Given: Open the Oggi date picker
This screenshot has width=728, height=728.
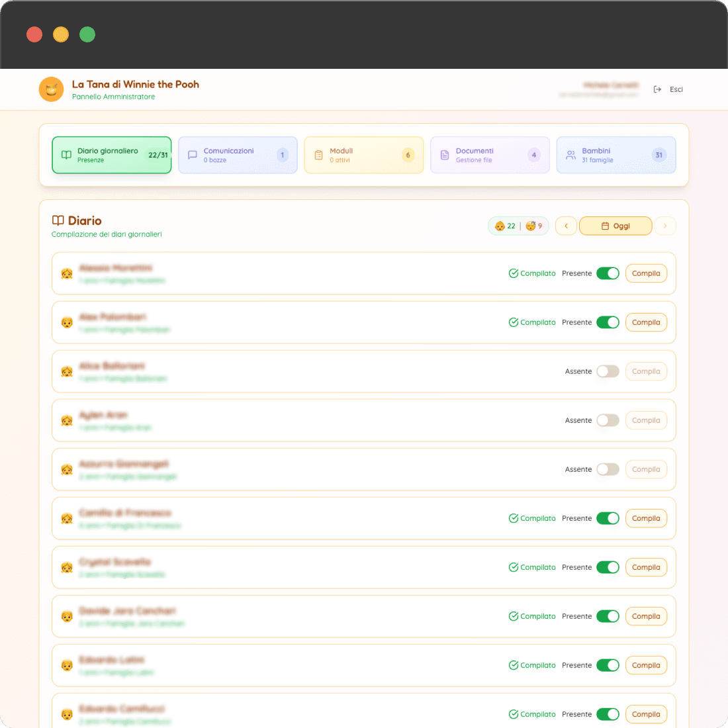Looking at the screenshot, I should pos(615,226).
